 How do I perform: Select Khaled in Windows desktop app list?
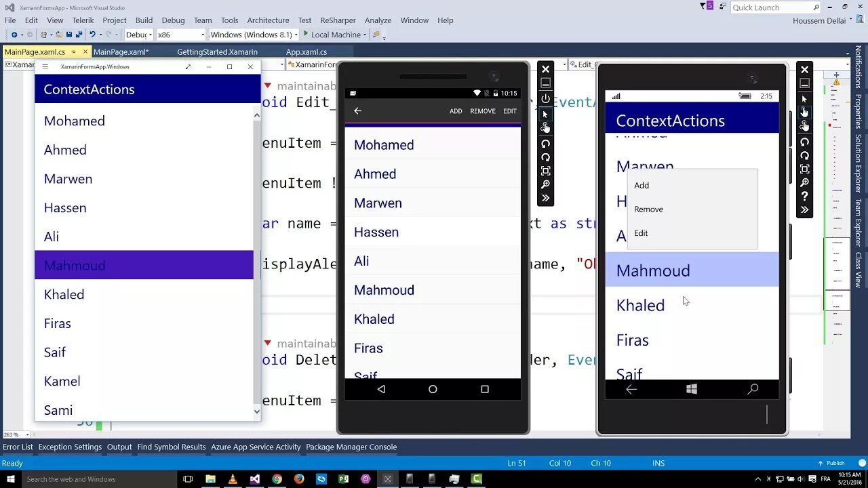pyautogui.click(x=144, y=294)
